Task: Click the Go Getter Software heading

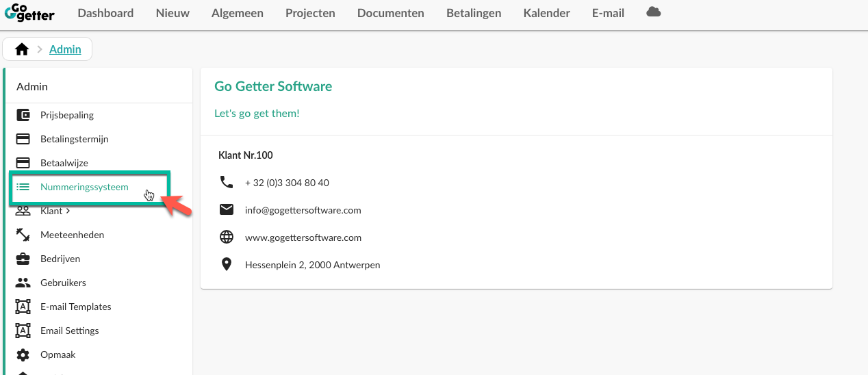Action: tap(273, 86)
